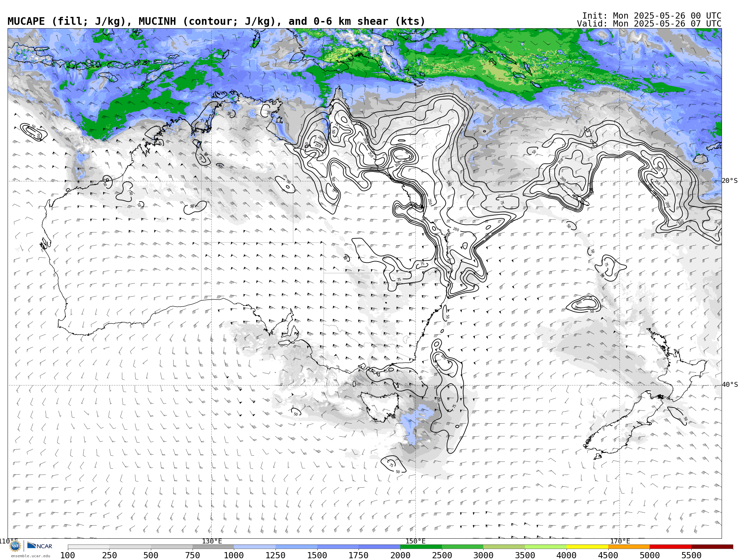Click the 130°E longitude label

[212, 541]
